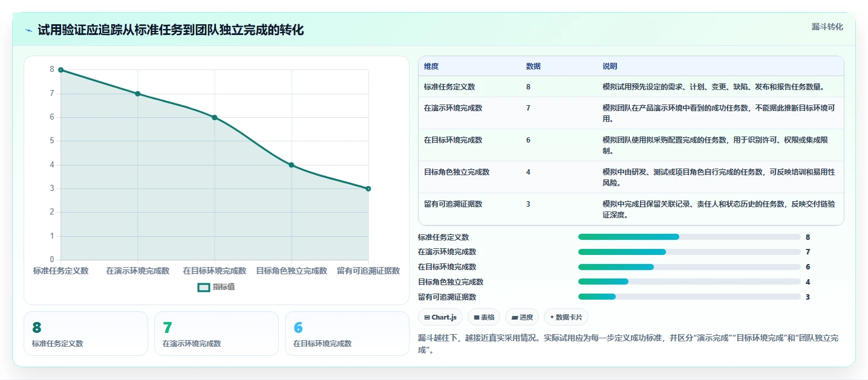Viewport: 868px width, 380px height.
Task: Click 在目标环境完成数 table row label
Action: (453, 140)
